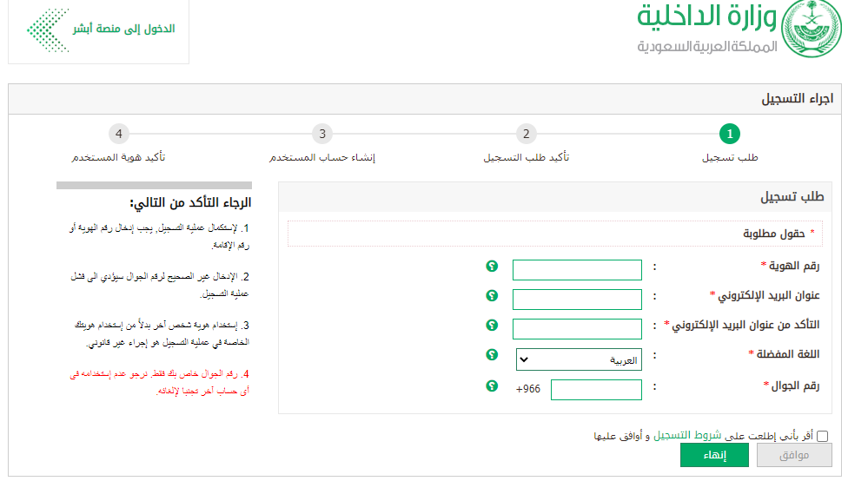The image size is (868, 481).
Task: Click الدخول إلى منصة أبشر login link
Action: point(123,28)
